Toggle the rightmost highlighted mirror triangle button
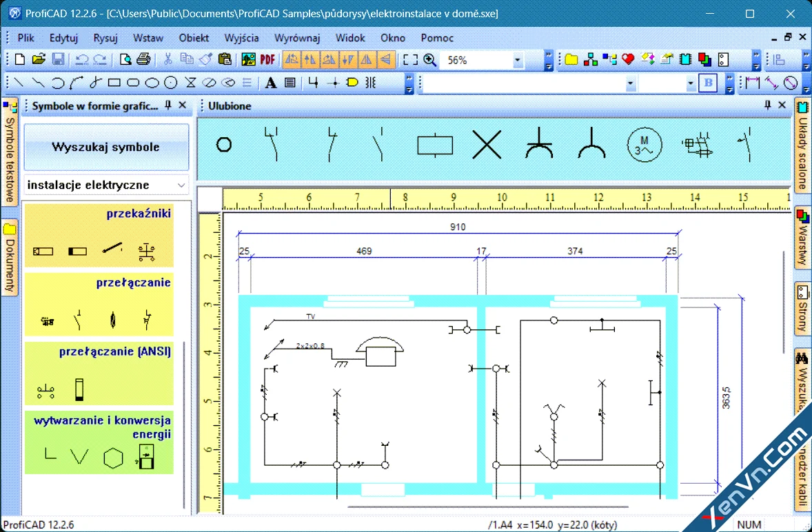The image size is (812, 532). click(x=386, y=59)
